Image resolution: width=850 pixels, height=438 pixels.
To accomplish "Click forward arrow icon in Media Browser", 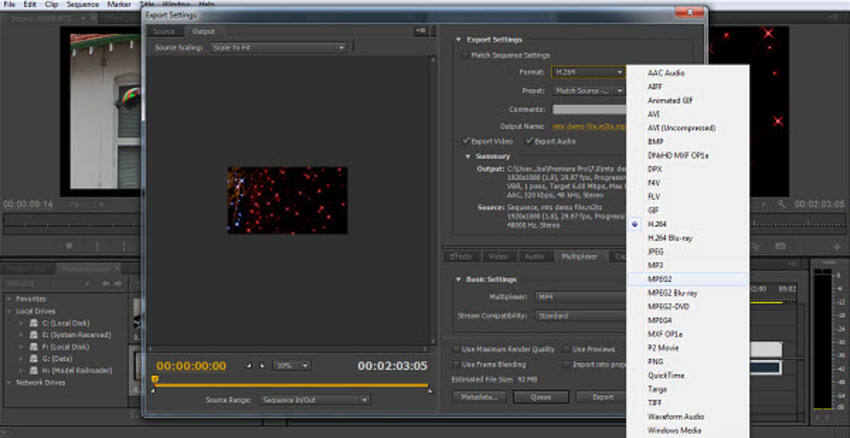I will coord(117,284).
